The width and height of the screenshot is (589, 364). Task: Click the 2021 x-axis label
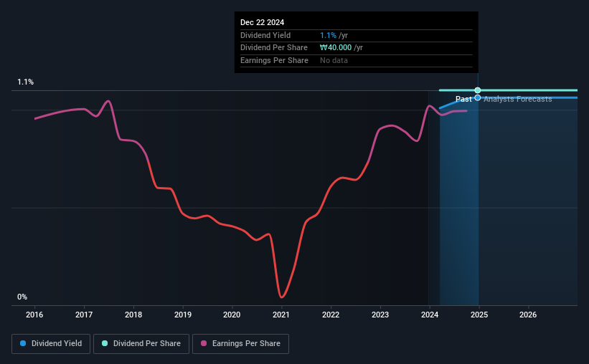[x=281, y=315]
